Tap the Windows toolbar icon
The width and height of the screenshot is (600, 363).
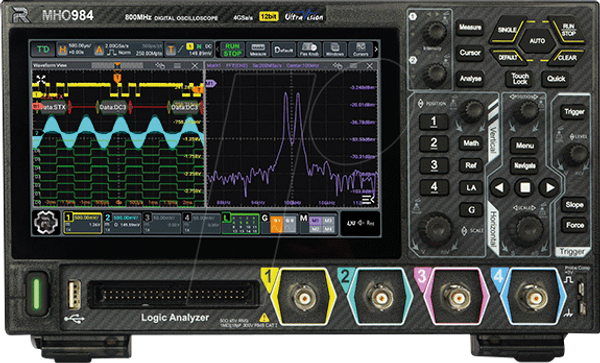[x=335, y=50]
